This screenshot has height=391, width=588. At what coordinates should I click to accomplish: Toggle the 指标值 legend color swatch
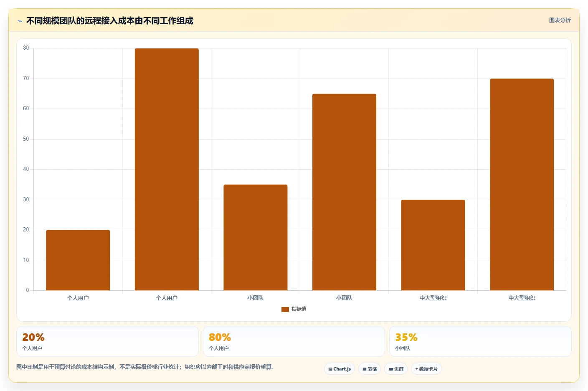285,310
